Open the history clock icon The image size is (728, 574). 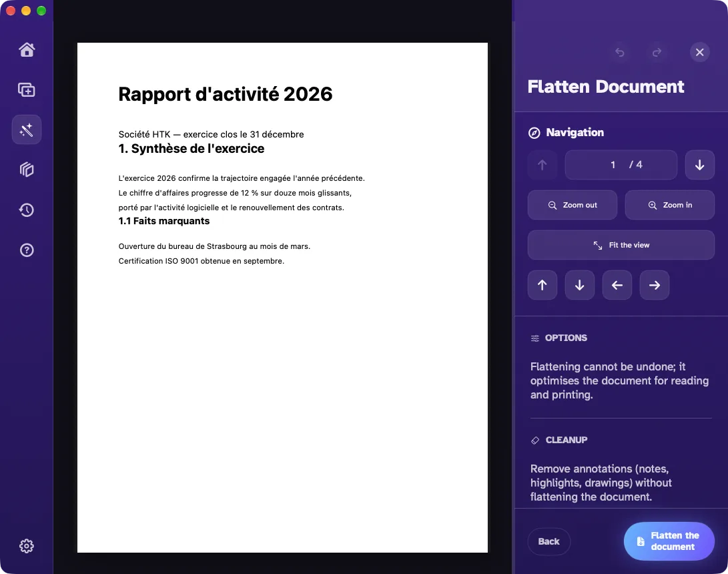click(x=27, y=210)
